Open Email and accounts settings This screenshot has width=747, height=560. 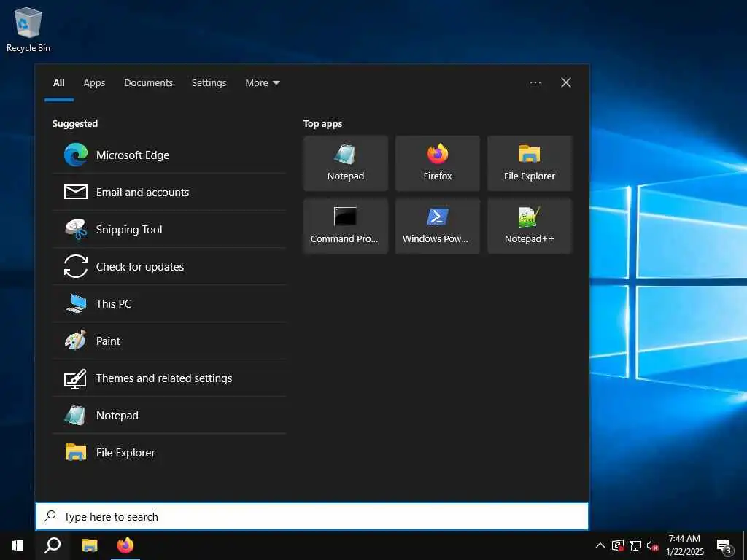(169, 192)
